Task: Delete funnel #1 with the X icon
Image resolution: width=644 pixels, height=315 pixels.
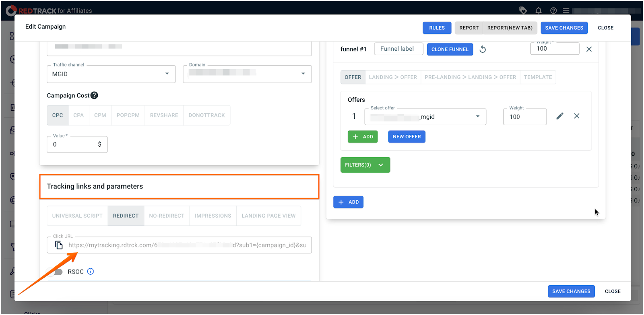Action: click(588, 49)
